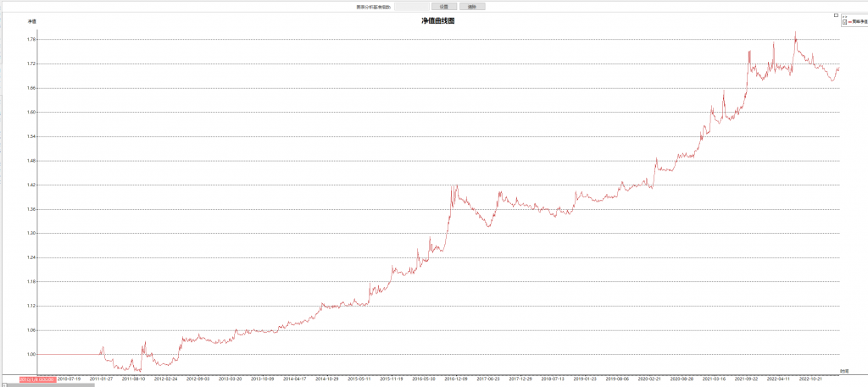
Task: Click the 2010-07-19 date on x-axis
Action: [70, 379]
